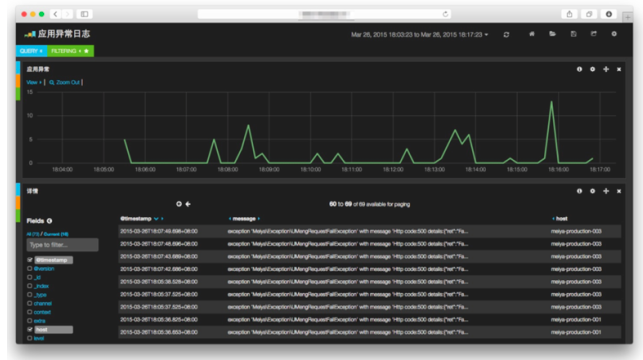Remove the table panel

click(619, 191)
